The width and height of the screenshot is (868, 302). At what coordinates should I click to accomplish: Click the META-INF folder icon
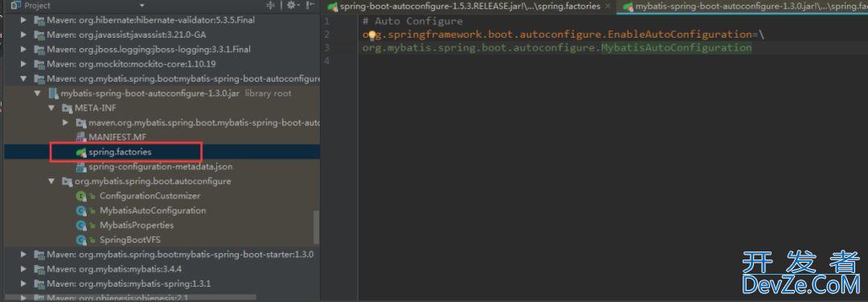tap(67, 108)
